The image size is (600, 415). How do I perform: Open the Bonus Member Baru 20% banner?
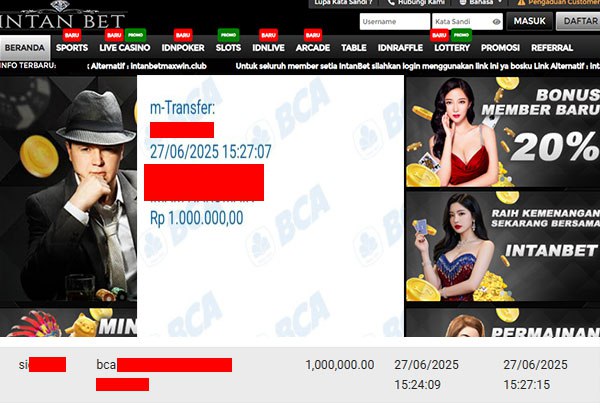pyautogui.click(x=503, y=132)
